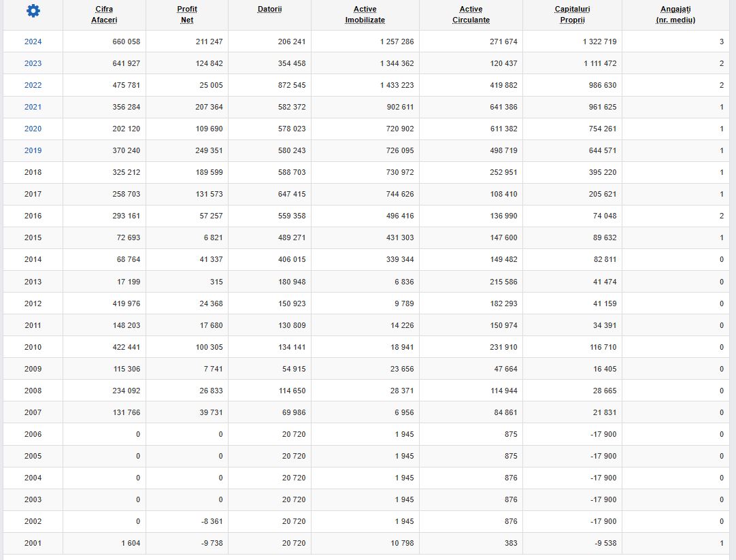Click the Active Imobilizate column header
Viewport: 736px width, 560px height.
coord(365,14)
